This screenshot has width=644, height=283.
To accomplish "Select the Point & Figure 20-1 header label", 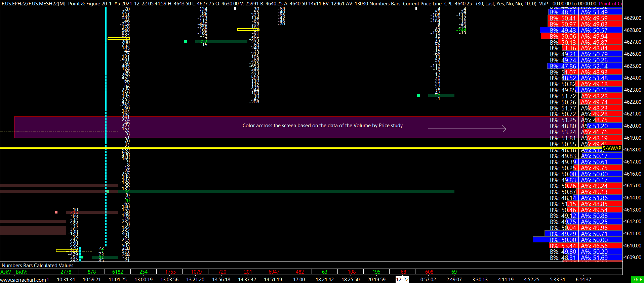I will (90, 4).
